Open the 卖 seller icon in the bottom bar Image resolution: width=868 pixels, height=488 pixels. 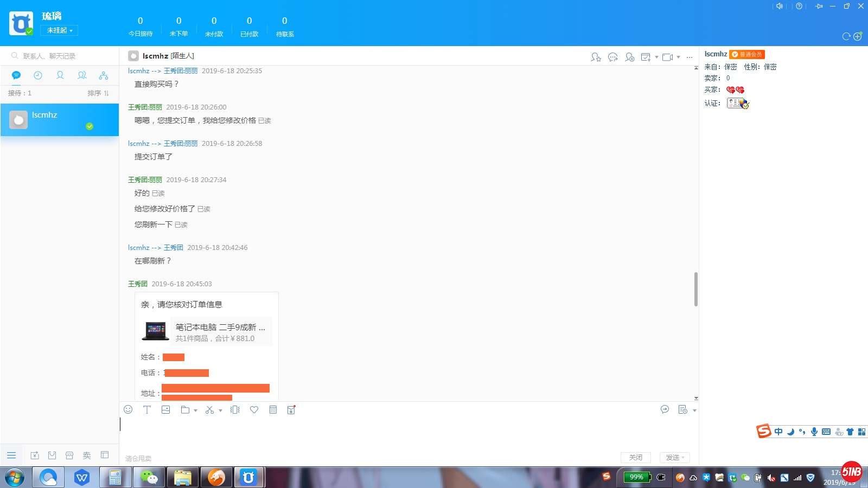click(87, 455)
